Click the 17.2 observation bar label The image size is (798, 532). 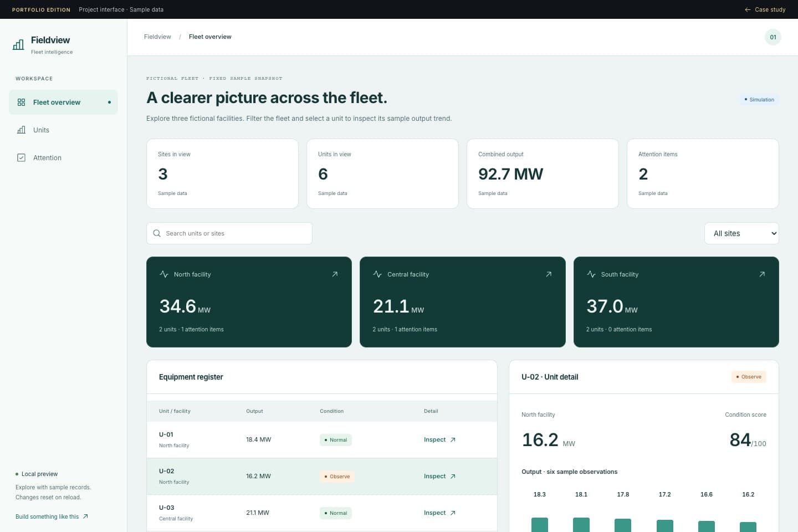(665, 494)
